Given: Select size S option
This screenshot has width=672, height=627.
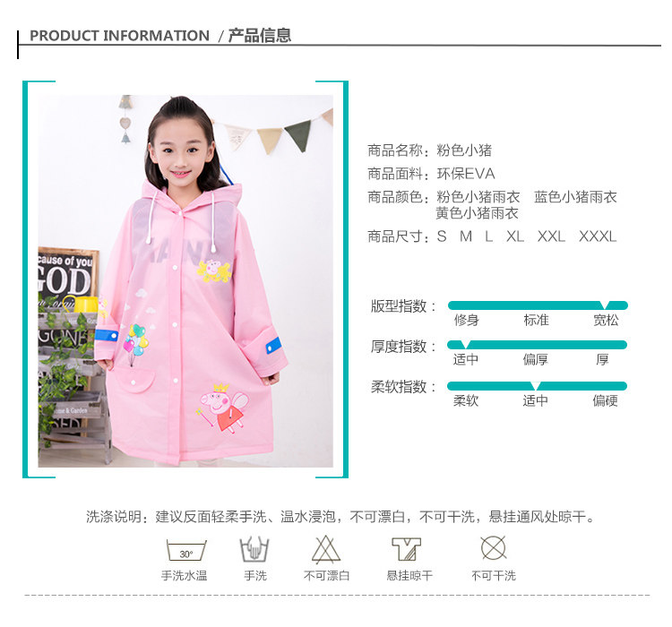Looking at the screenshot, I should click(x=442, y=236).
